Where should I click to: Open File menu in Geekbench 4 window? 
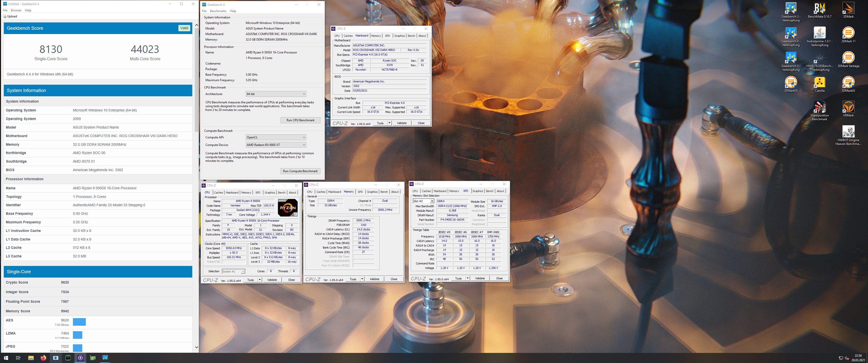pos(204,11)
